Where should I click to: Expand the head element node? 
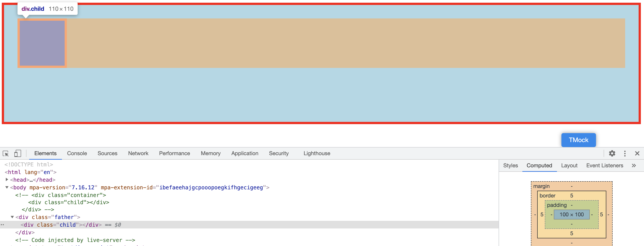pos(7,180)
